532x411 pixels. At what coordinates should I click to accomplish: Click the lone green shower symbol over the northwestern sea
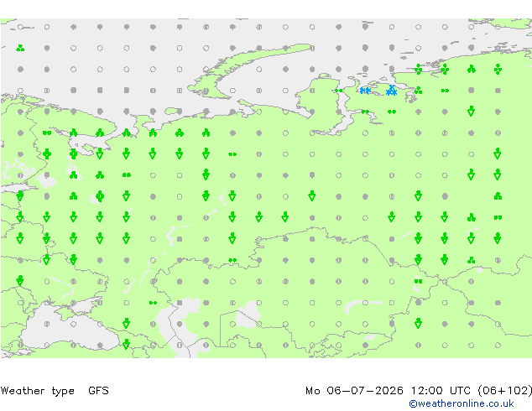point(20,48)
